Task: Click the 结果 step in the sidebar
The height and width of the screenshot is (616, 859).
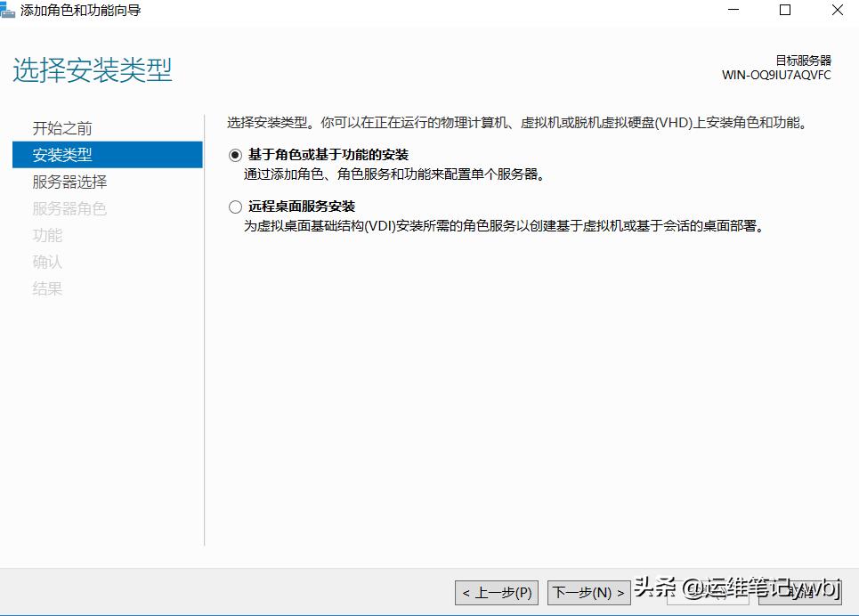Action: [47, 288]
